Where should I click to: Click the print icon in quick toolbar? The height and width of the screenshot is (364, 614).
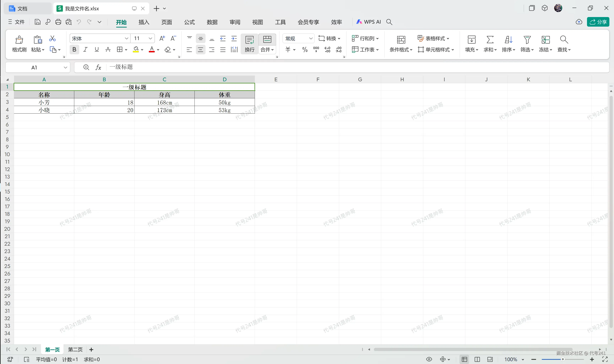click(x=58, y=22)
